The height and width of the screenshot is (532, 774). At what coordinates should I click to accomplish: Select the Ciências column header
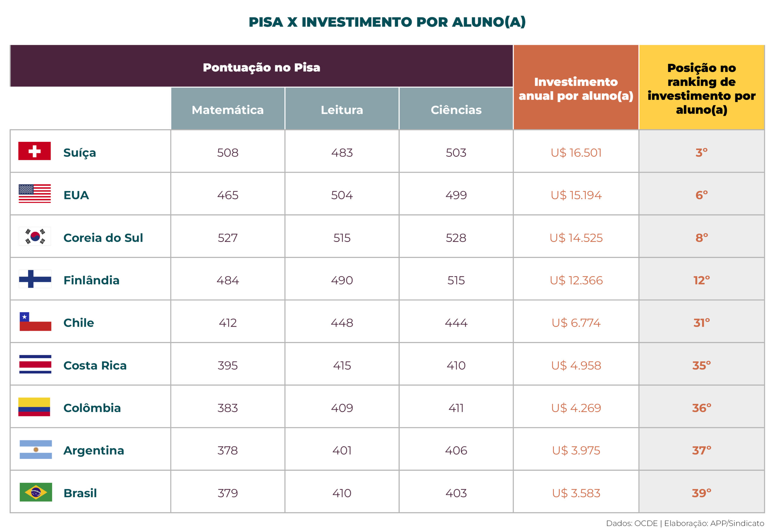pyautogui.click(x=456, y=110)
